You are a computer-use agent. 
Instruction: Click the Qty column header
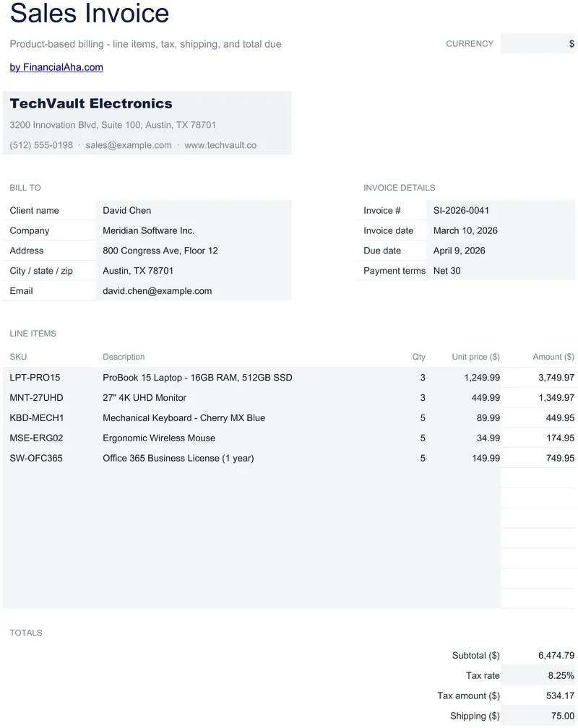pos(418,357)
